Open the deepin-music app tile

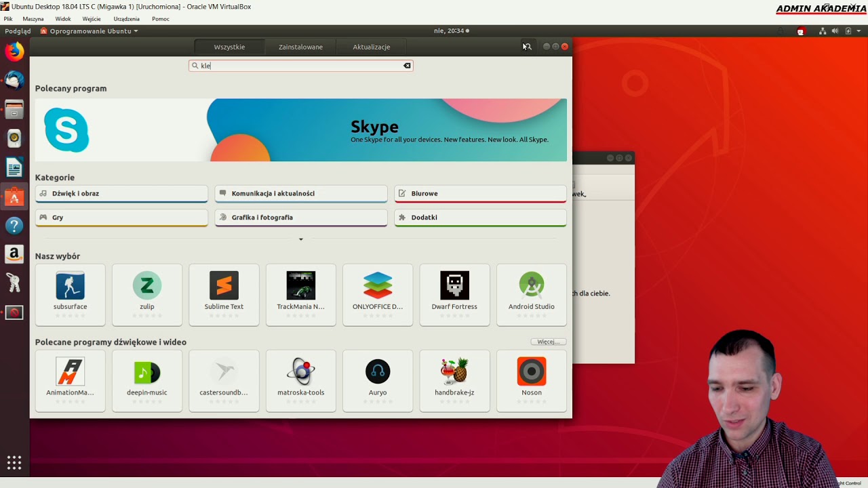(x=147, y=381)
